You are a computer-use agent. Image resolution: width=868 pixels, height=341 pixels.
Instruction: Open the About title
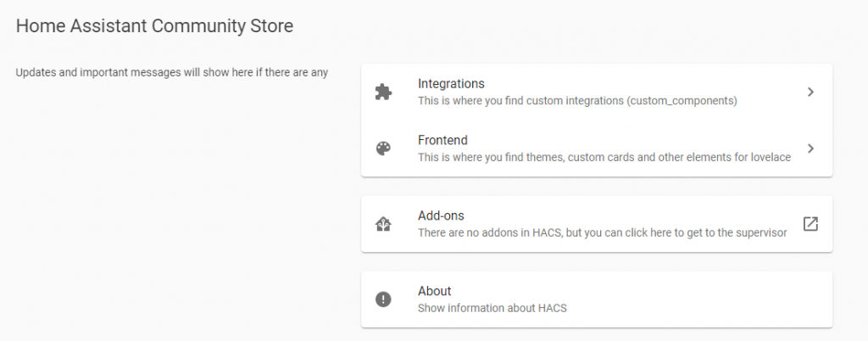pos(435,291)
